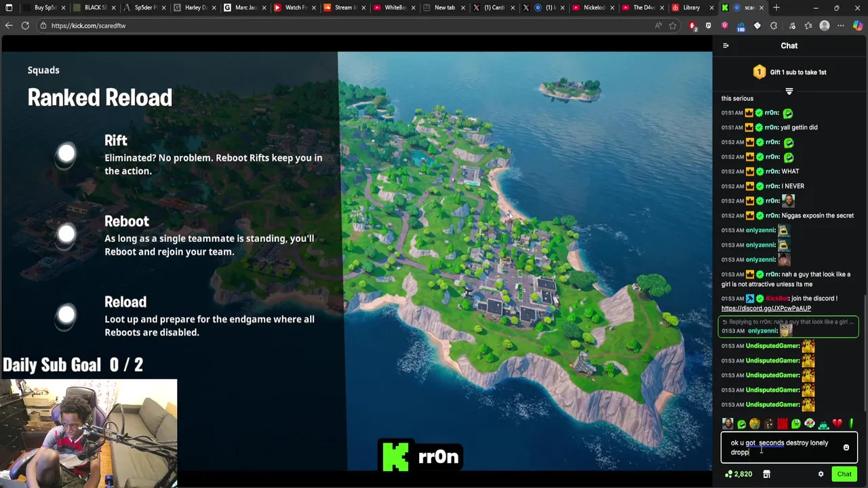Switch to the 'Marc Jac' browser tab
The image size is (868, 488).
point(245,7)
